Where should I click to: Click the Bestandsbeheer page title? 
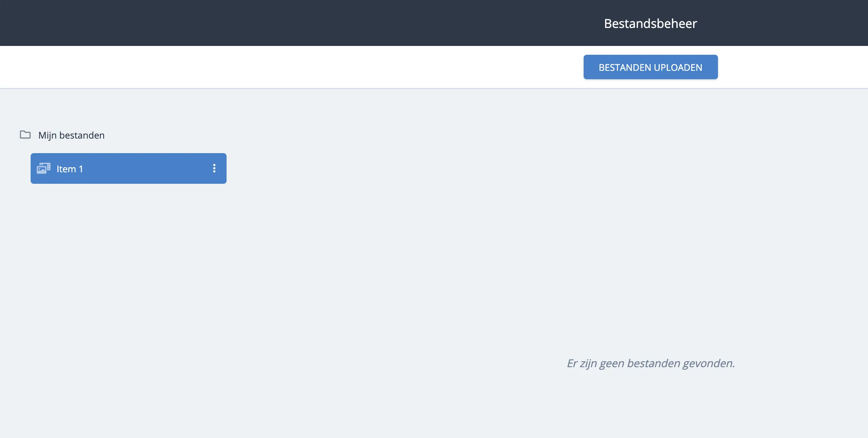tap(650, 23)
